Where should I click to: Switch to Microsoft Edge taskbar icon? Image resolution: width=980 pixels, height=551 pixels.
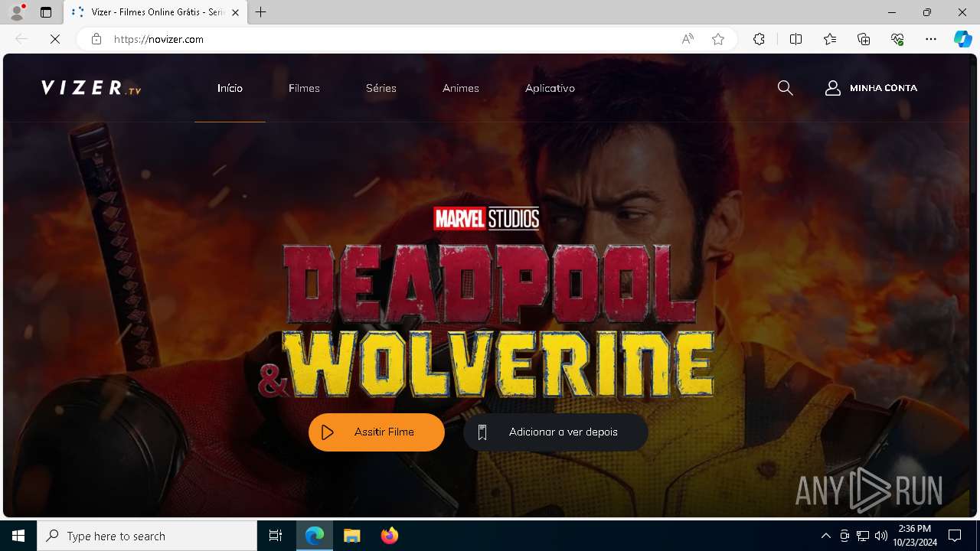click(x=315, y=536)
